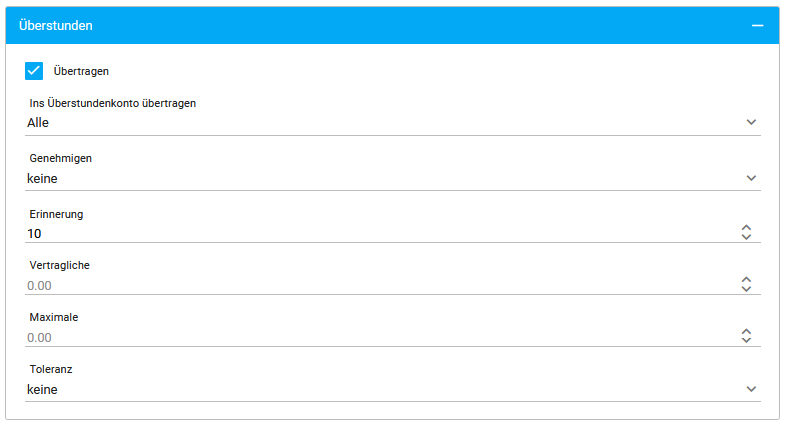
Task: Collapse the Überstunden panel with minus icon
Action: click(x=757, y=25)
